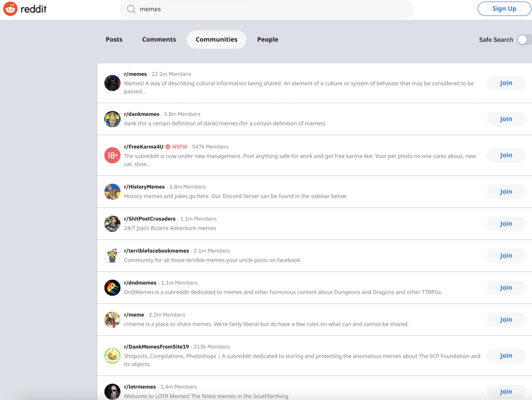Screen dimensions: 532x400
Task: Open r/HistoryMemes community avatar
Action: (x=112, y=191)
